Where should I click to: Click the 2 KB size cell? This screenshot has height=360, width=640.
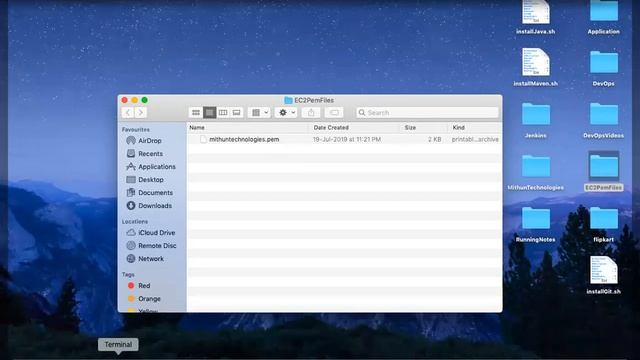(435, 140)
